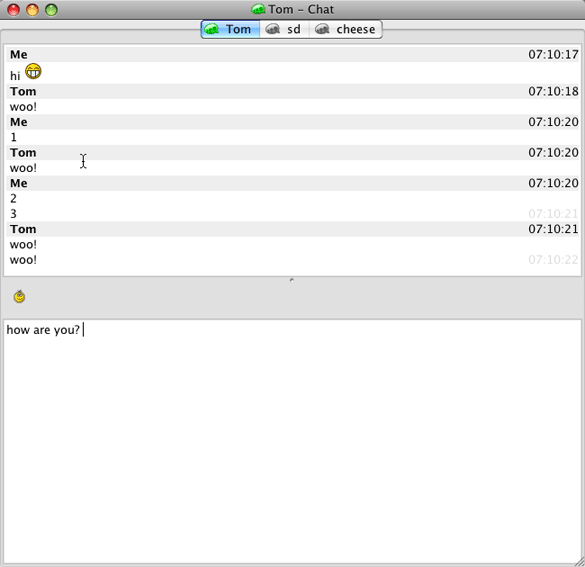Viewport: 585px width, 567px height.
Task: Click the green chat bubble icon on Tom tab
Action: (x=212, y=29)
